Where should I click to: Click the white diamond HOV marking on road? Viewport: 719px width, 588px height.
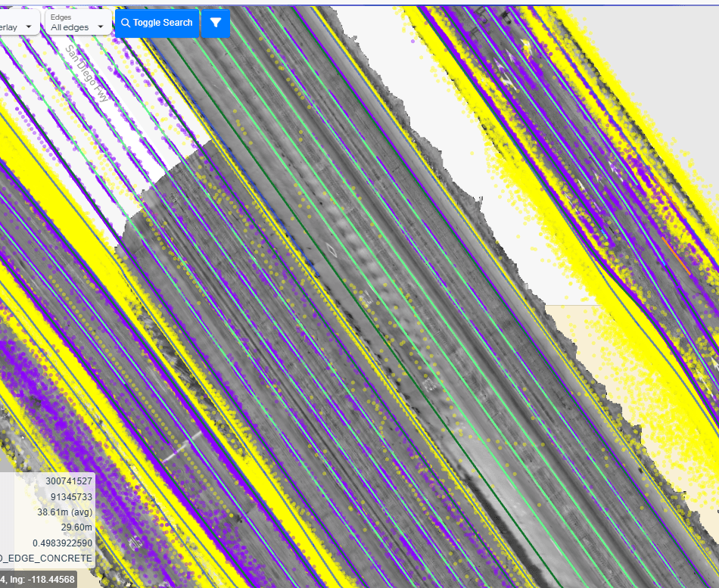[x=331, y=250]
